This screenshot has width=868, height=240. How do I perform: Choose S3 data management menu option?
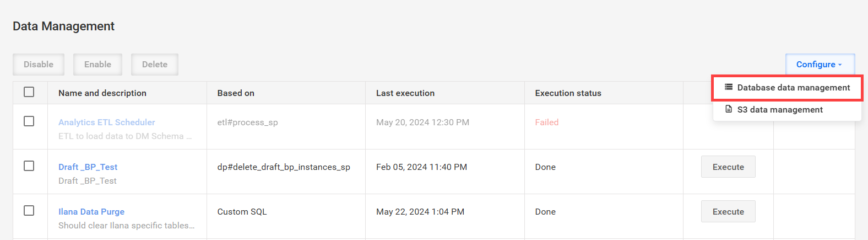[x=787, y=110]
